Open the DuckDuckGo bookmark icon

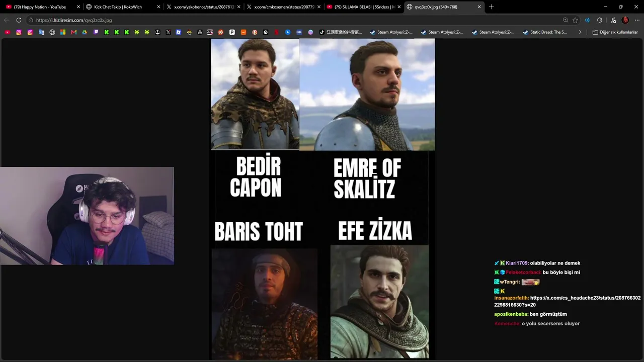[x=255, y=32]
